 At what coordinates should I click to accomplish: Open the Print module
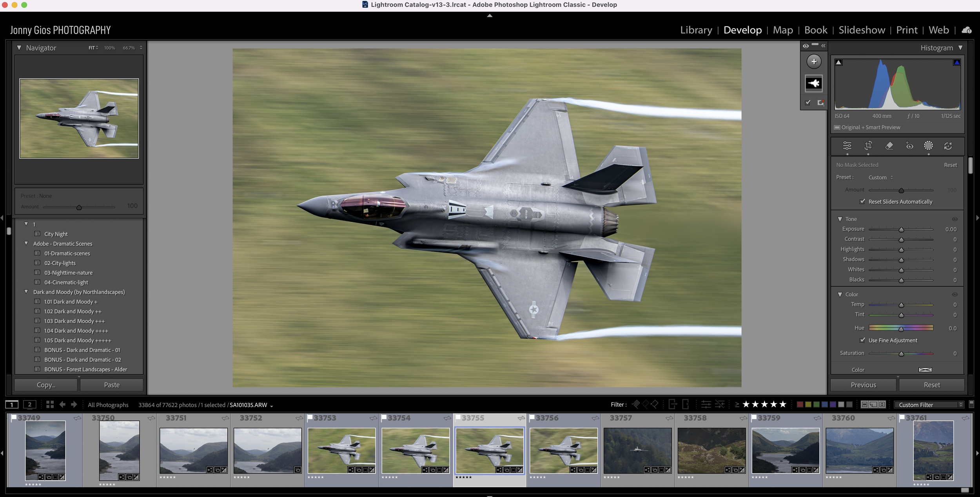[x=907, y=30]
